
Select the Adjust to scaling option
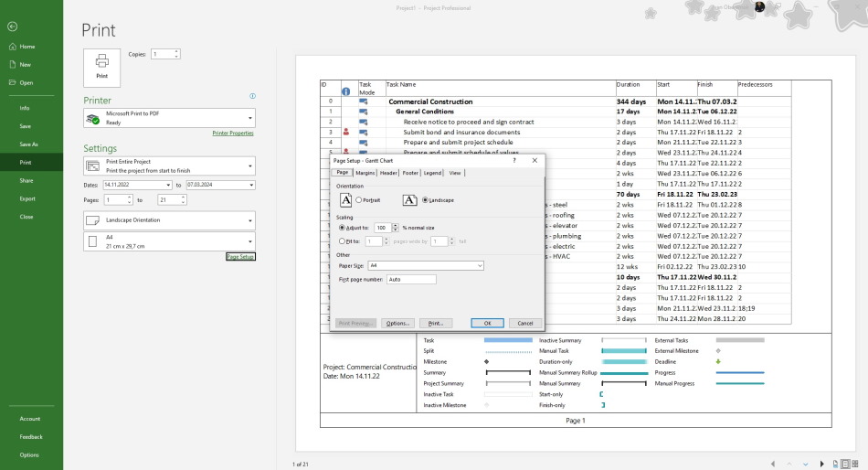(x=342, y=228)
